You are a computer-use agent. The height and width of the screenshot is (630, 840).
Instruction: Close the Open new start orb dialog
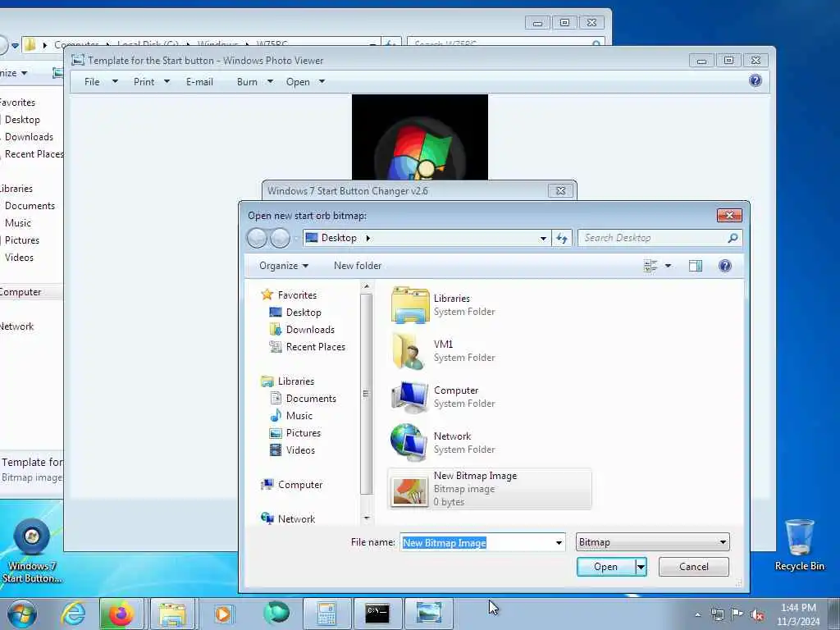(729, 216)
